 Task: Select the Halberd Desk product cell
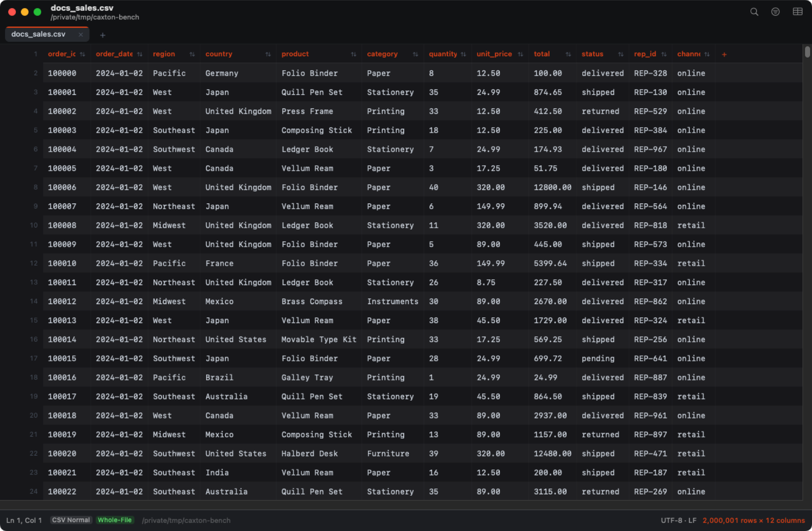(319, 453)
